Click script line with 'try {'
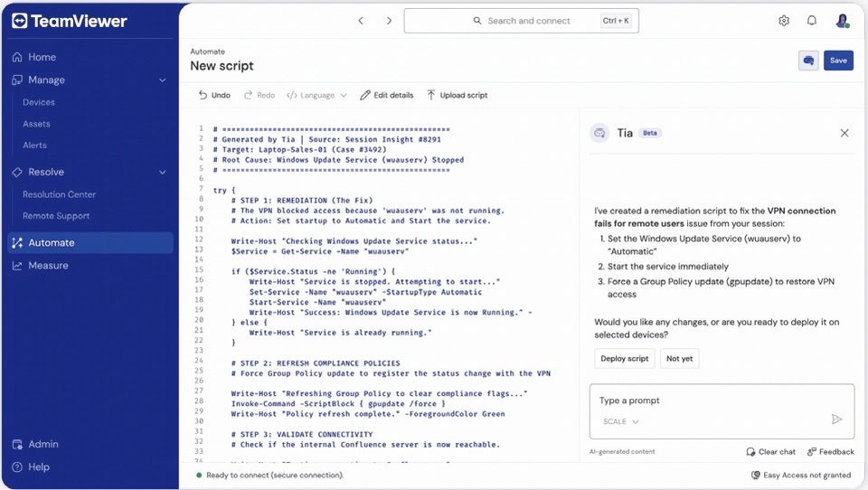This screenshot has height=490, width=868. (x=224, y=191)
